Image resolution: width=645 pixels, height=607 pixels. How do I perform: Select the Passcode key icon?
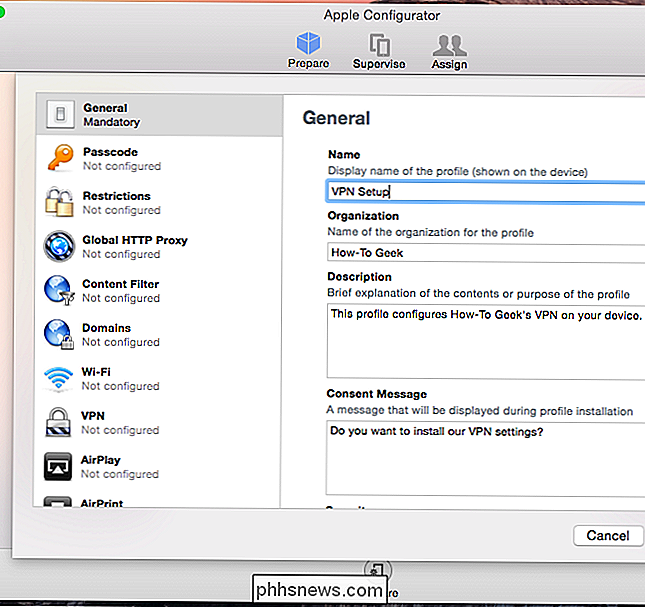[60, 158]
